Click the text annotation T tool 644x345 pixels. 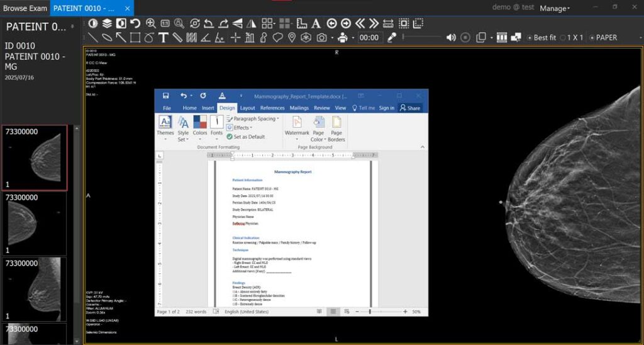[x=164, y=38]
